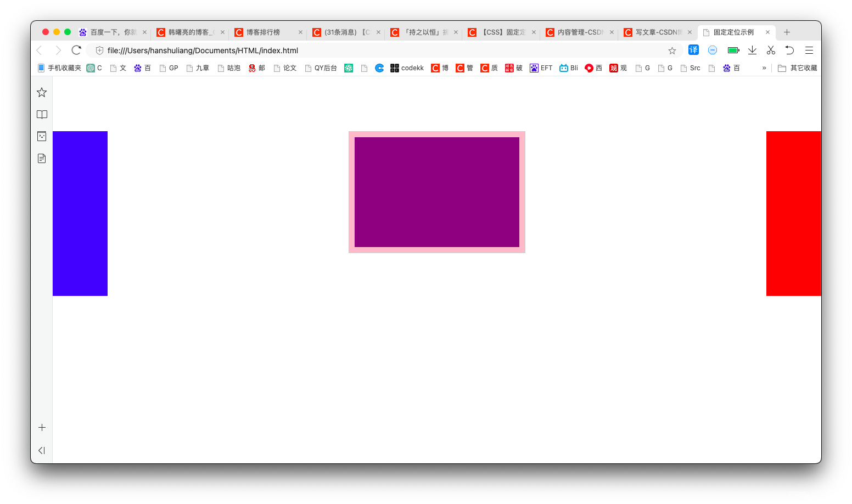
Task: Close the 固定定位示例 tab
Action: click(x=767, y=32)
